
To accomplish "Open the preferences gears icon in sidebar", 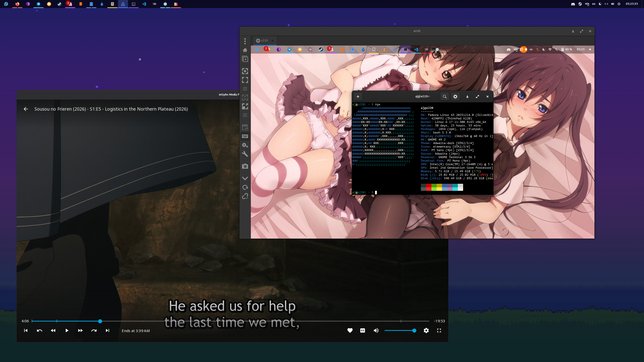I will (x=245, y=145).
